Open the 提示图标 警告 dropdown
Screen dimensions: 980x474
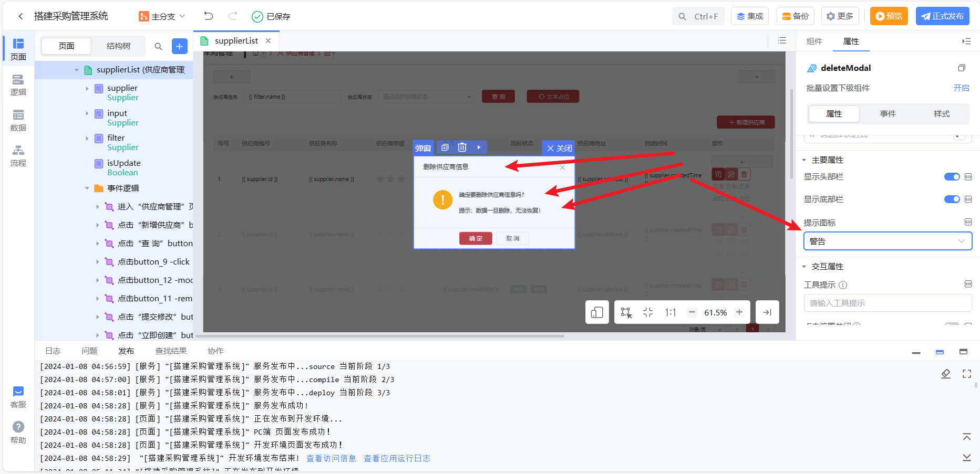(888, 241)
